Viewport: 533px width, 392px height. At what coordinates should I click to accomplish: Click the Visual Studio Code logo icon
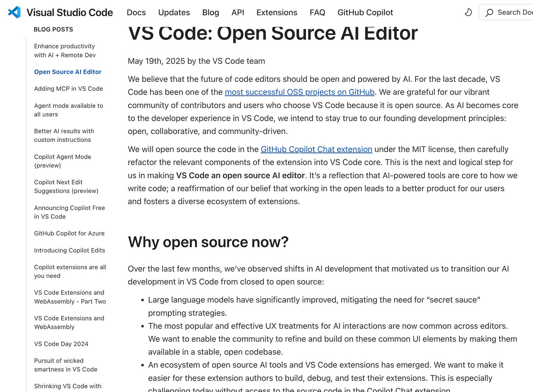[14, 12]
